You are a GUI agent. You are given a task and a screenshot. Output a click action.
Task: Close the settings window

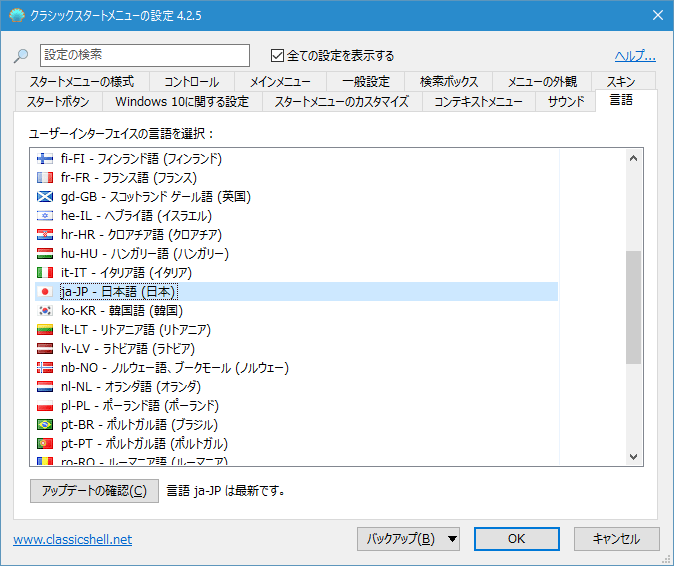point(658,15)
